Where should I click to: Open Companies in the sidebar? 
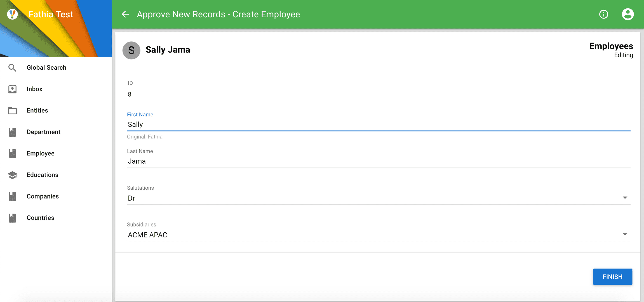click(56, 197)
